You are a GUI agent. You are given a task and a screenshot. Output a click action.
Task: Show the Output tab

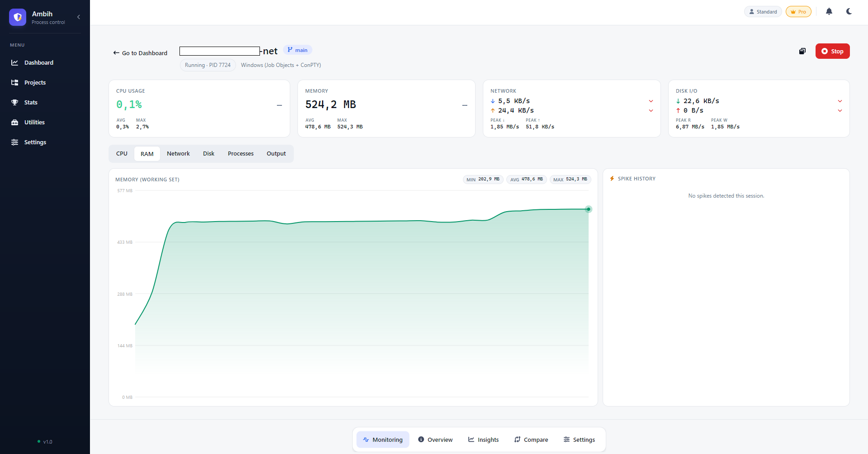[276, 154]
